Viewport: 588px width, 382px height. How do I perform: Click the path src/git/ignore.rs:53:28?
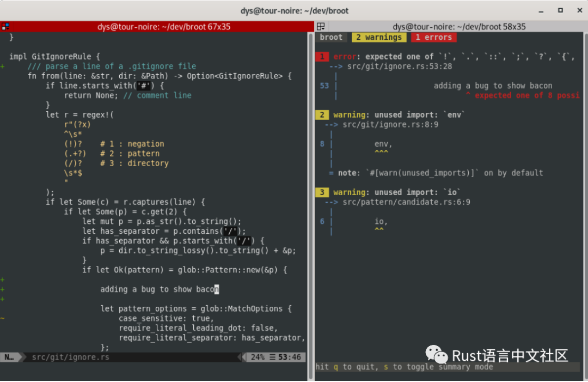coord(400,66)
